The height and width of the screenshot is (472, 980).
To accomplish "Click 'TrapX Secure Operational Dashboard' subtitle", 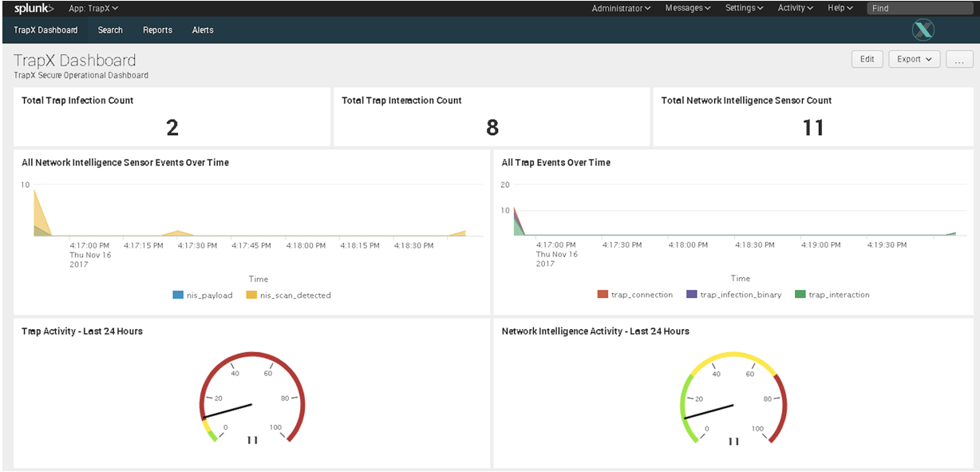I will (81, 75).
